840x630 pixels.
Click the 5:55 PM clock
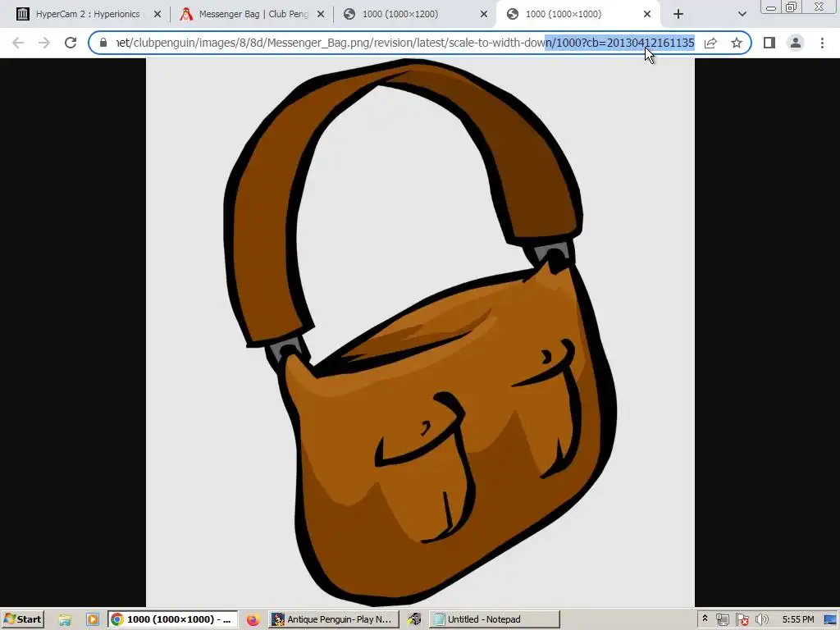tap(797, 620)
